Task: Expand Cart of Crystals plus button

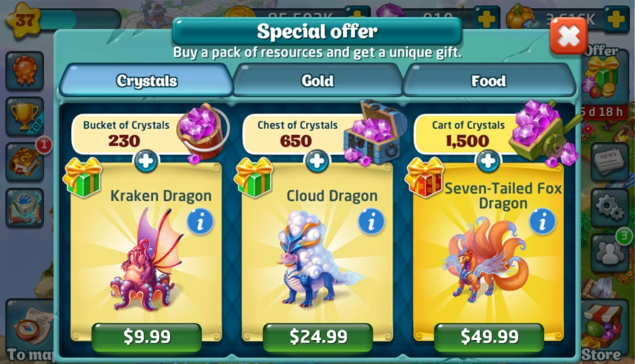Action: point(488,161)
